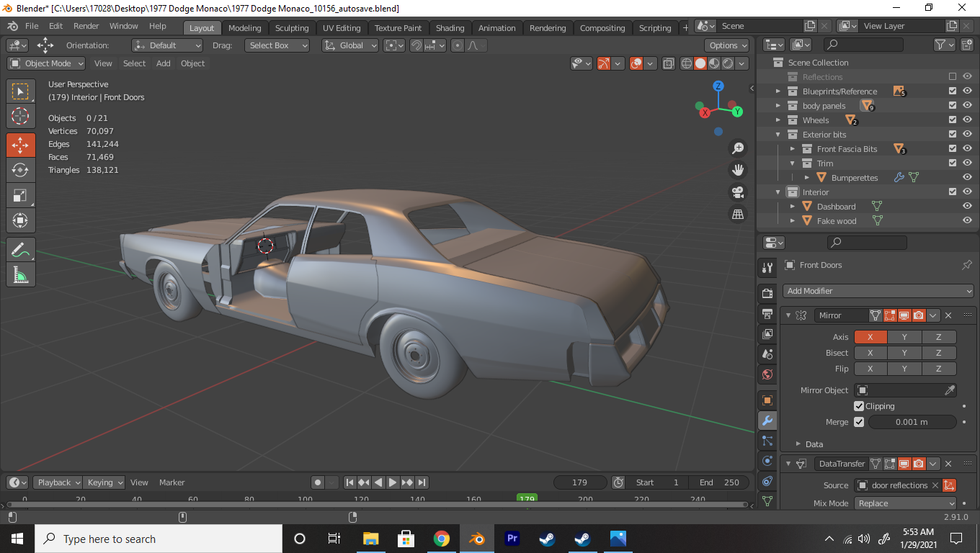Open the File menu
This screenshot has height=553, width=980.
32,26
